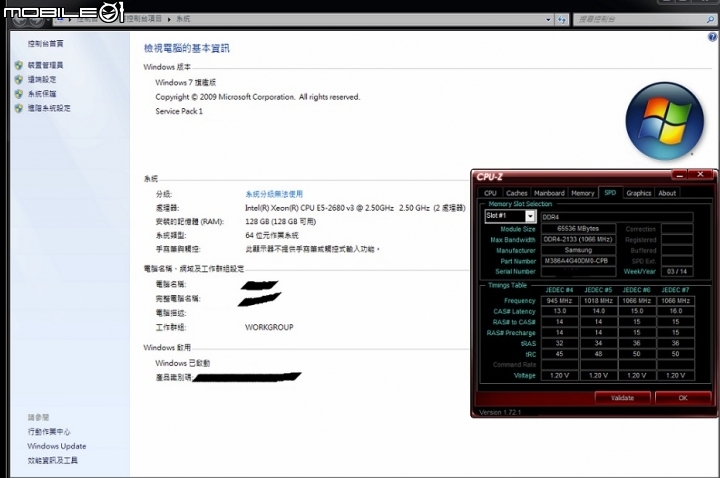Screen dimensions: 720x478
Task: Switch to the Mainboard tab in CPU-Z
Action: coord(549,193)
